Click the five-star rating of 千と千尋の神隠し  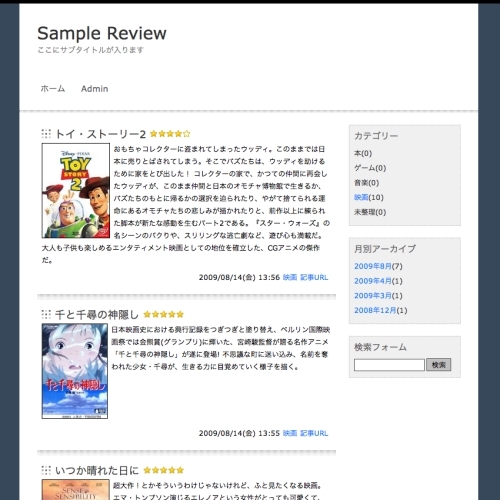pos(164,314)
